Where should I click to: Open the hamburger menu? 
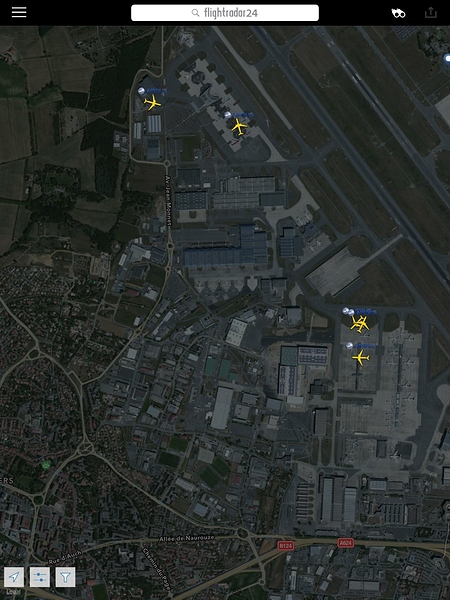19,12
